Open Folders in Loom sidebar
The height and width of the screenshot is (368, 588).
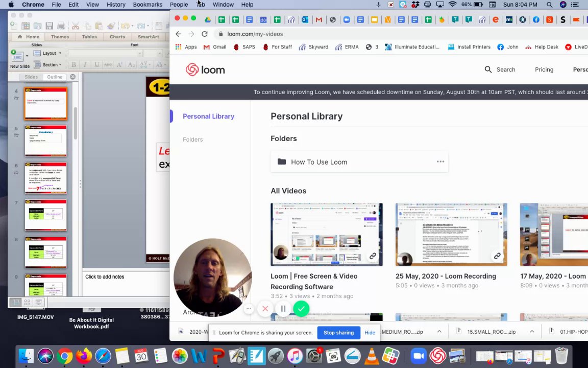[193, 140]
